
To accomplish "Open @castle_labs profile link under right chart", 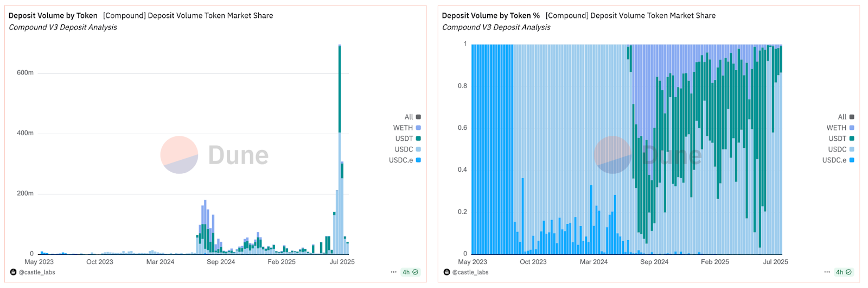I will pyautogui.click(x=470, y=272).
